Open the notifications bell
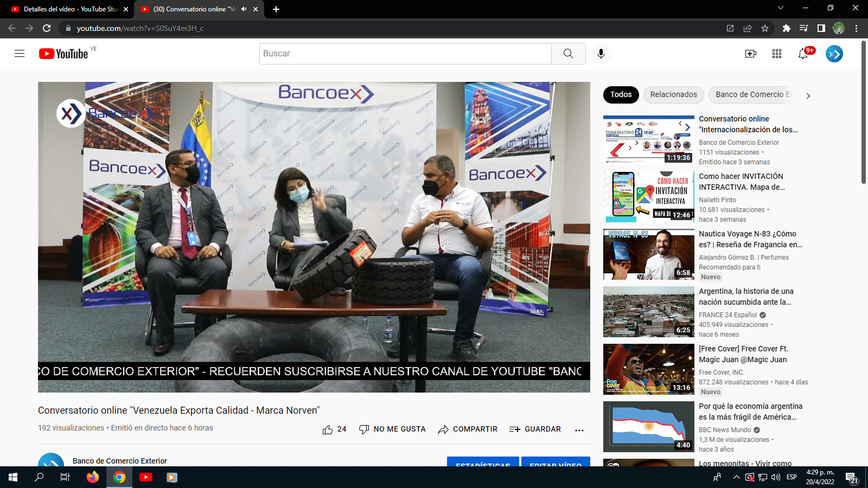The height and width of the screenshot is (488, 868). pos(803,54)
